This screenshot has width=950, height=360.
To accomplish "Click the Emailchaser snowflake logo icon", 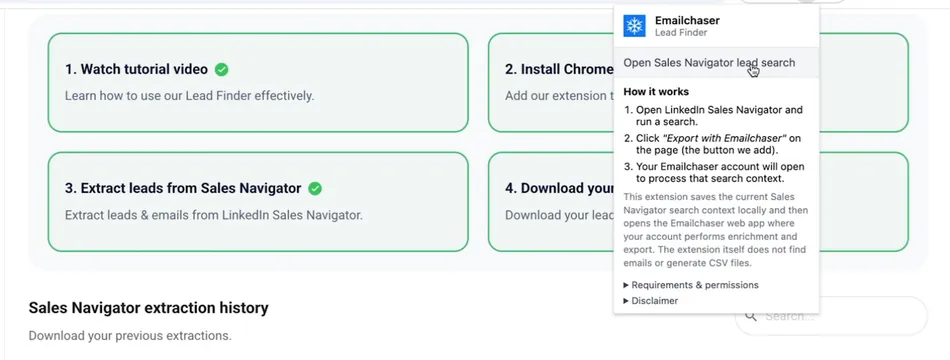I will 634,26.
